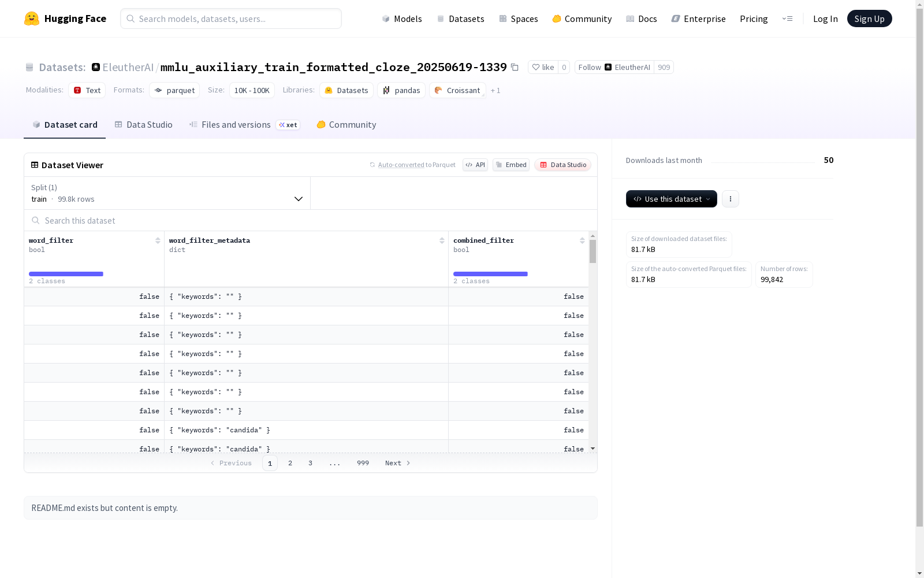Click the pandas library tag
924x578 pixels.
tap(401, 90)
